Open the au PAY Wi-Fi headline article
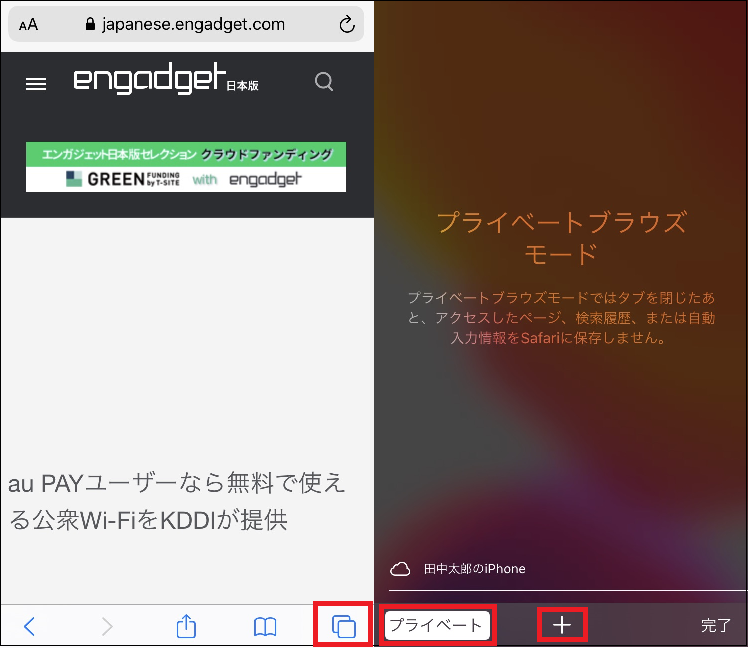Screen dimensions: 748x648 [x=177, y=502]
